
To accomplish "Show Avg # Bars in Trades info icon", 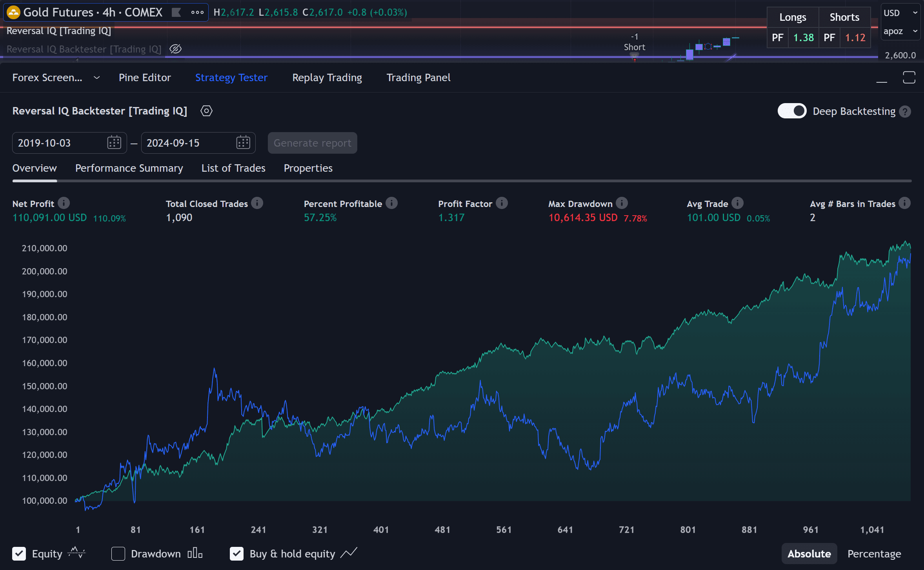I will tap(904, 203).
